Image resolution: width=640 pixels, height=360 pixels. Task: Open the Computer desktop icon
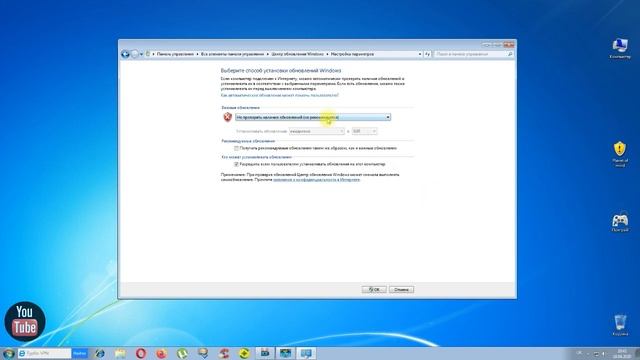pyautogui.click(x=620, y=49)
